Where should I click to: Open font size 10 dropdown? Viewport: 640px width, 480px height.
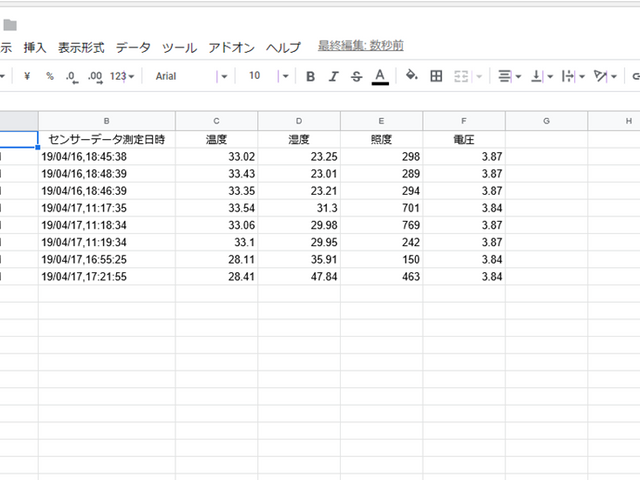pyautogui.click(x=268, y=76)
